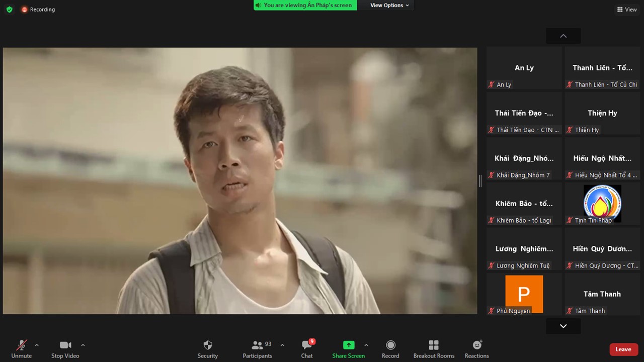Select the Thanh Liên - Tổ Củ Chi tile
644x362 pixels.
point(602,68)
